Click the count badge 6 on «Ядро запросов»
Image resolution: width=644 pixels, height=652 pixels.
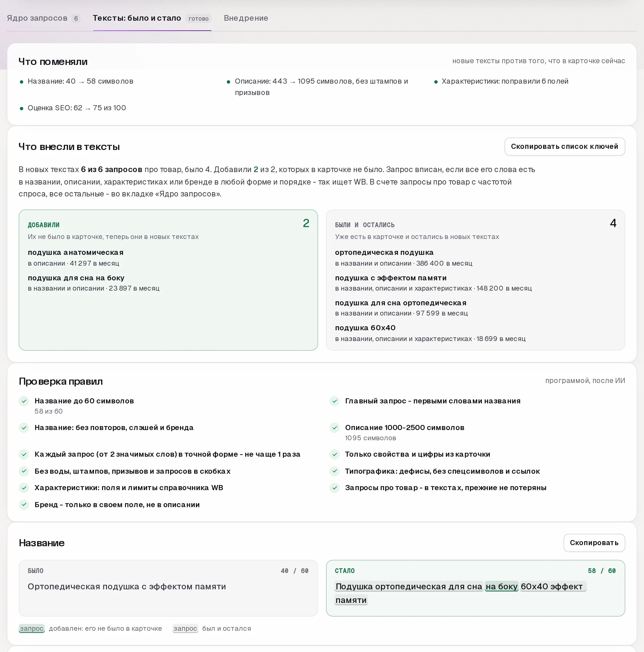coord(76,18)
